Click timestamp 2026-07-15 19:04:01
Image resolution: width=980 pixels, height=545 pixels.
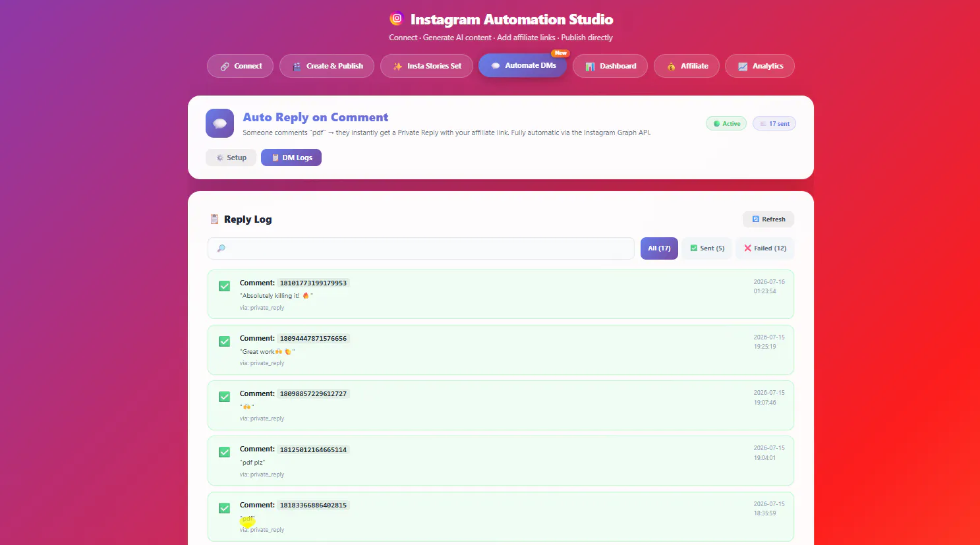(769, 453)
